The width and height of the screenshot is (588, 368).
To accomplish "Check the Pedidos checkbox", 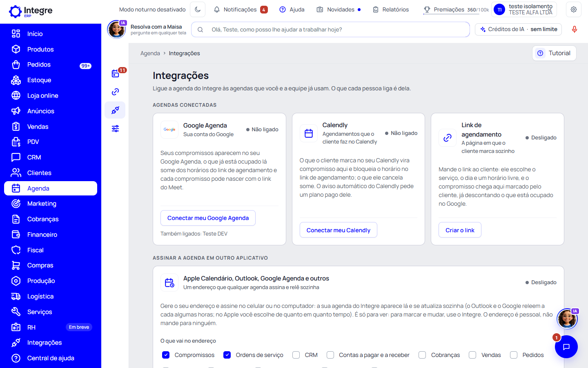I will coord(514,355).
